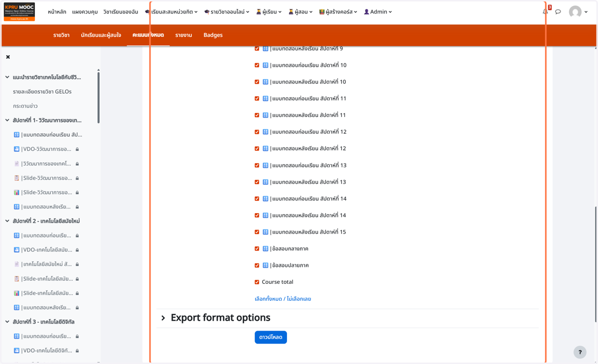The image size is (598, 364).
Task: Uncheck แบบทดสอบก่อนเรียน สัปดาห์ที่ 11 checkbox
Action: pyautogui.click(x=257, y=99)
